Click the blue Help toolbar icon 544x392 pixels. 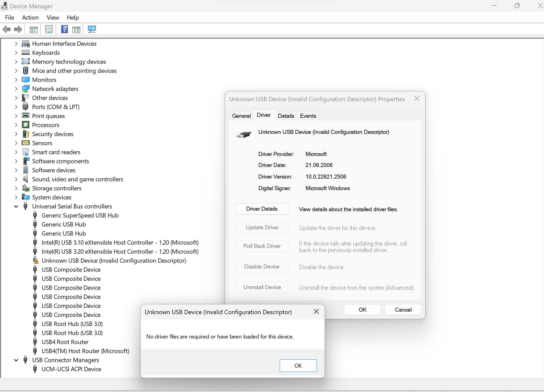click(64, 29)
